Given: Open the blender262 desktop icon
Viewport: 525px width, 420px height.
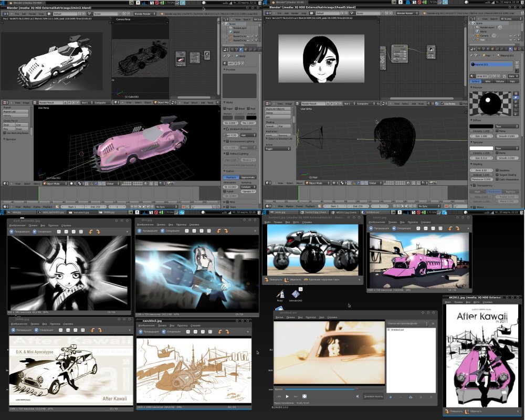Looking at the screenshot, I should tap(296, 296).
